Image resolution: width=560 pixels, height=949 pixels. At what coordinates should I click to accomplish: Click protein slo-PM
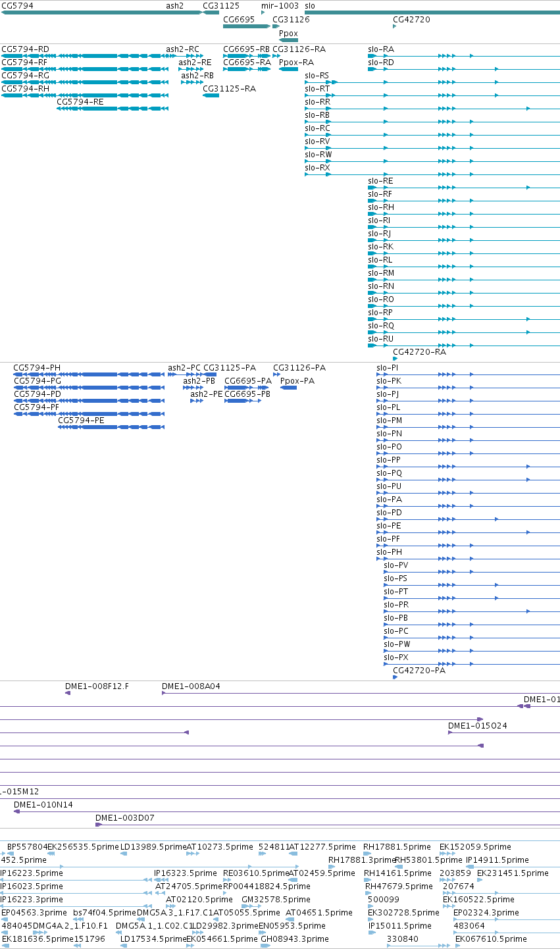[389, 421]
